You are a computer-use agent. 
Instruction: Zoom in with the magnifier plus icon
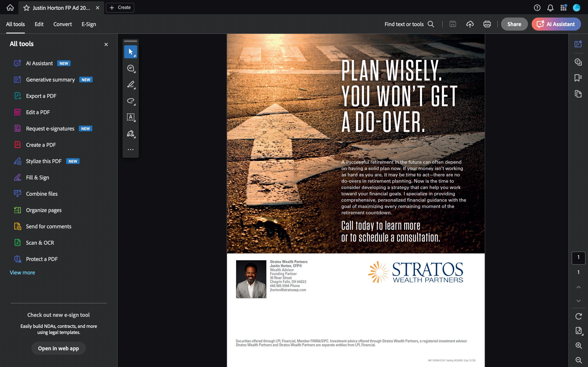click(x=578, y=345)
